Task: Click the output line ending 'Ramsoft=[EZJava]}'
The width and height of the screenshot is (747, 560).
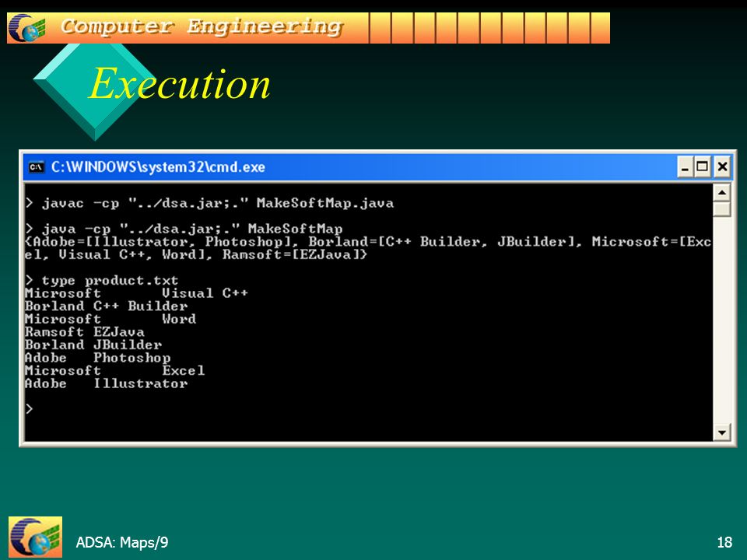Action: [196, 255]
